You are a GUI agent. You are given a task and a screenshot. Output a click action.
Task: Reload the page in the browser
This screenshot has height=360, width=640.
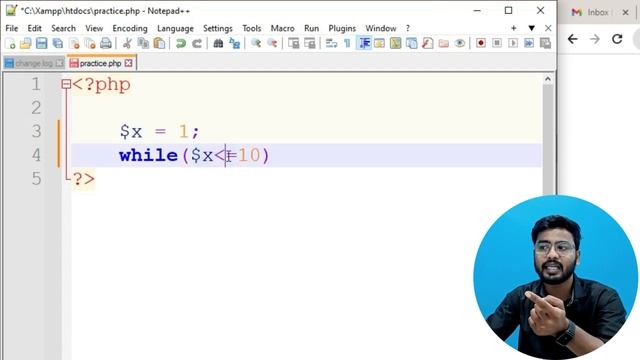click(617, 39)
